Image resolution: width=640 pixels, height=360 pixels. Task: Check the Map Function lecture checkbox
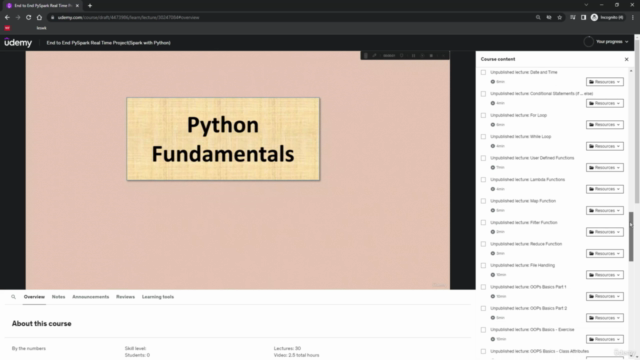coord(483,201)
